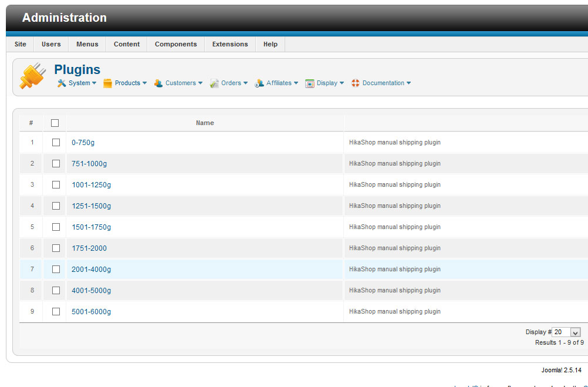588x387 pixels.
Task: Open the Help menu
Action: point(271,44)
